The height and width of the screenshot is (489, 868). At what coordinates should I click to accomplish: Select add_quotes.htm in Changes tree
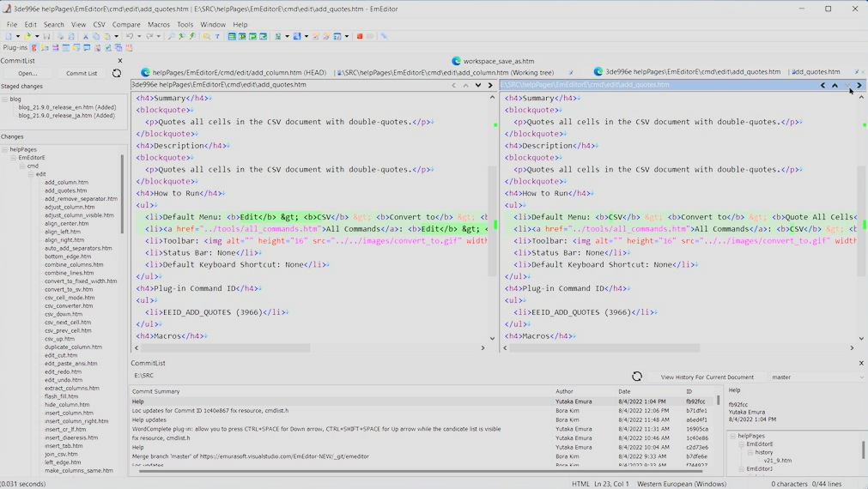pos(65,190)
